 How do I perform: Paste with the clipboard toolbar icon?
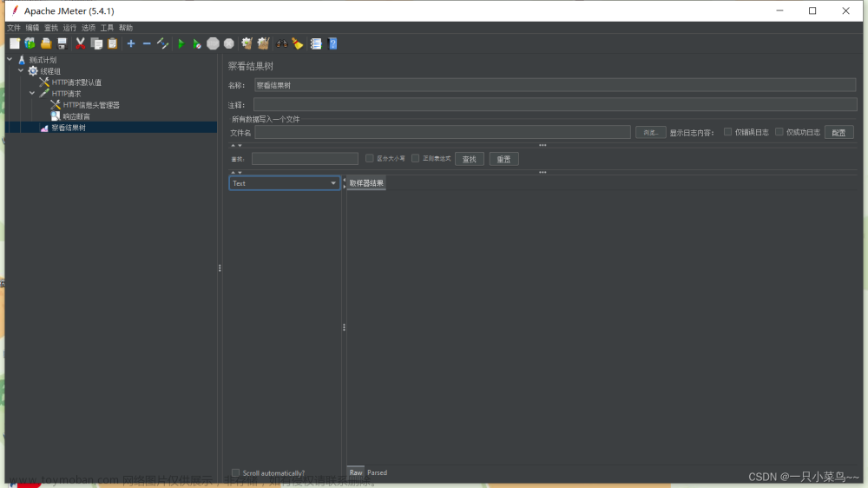click(112, 43)
